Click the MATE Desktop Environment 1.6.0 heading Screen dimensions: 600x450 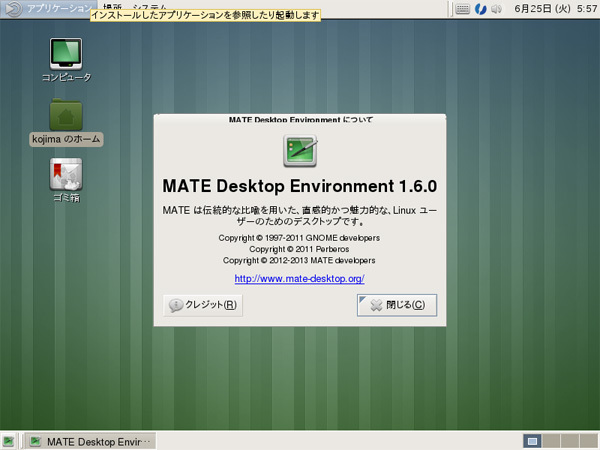[x=300, y=186]
